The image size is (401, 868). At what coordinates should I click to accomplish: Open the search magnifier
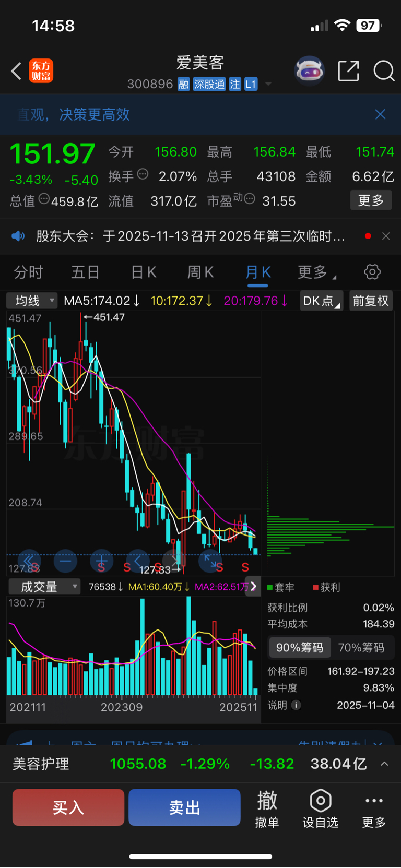384,71
